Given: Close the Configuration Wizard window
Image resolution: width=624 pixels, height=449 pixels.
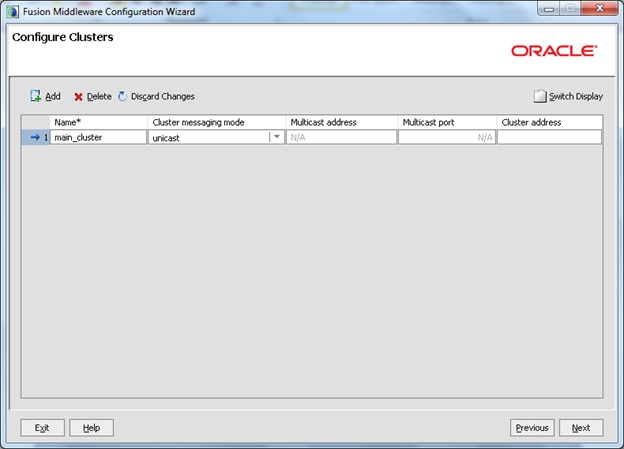Looking at the screenshot, I should (599, 8).
